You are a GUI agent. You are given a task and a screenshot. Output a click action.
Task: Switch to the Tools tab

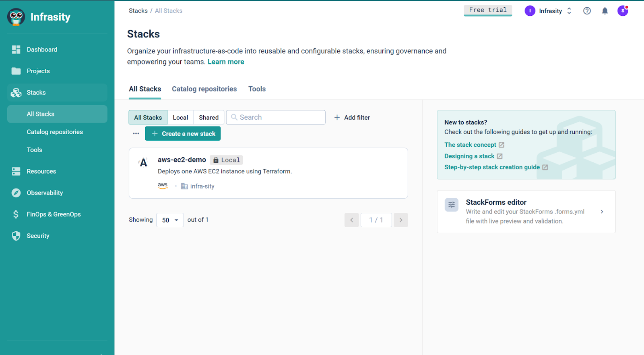pos(257,89)
